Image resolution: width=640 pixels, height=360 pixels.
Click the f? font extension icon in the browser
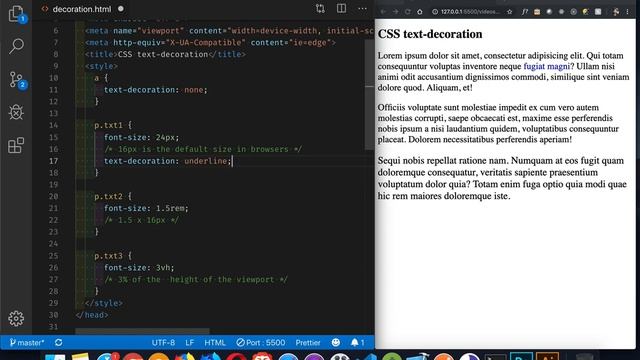click(524, 12)
